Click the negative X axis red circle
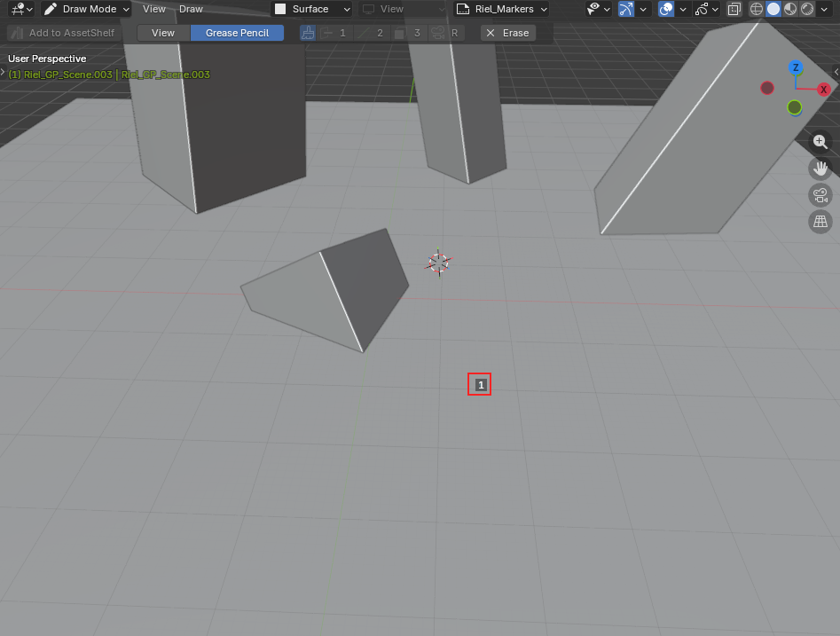Viewport: 840px width, 636px height. pyautogui.click(x=767, y=88)
